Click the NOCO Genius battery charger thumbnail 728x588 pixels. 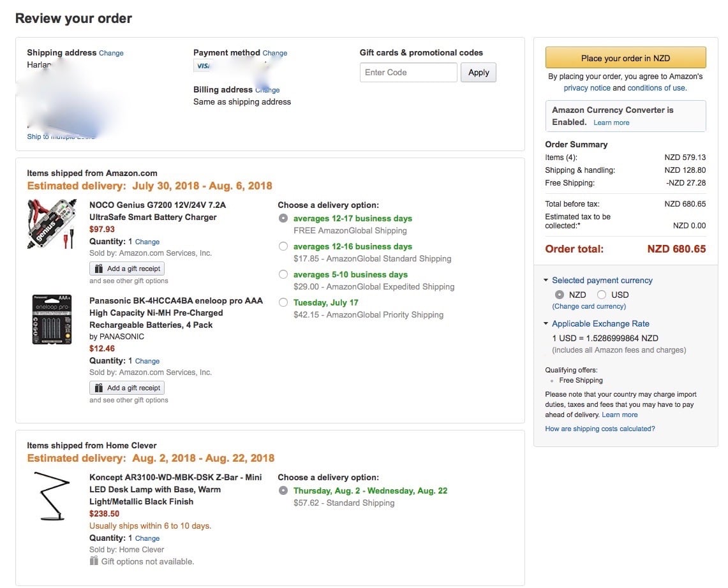click(x=52, y=224)
